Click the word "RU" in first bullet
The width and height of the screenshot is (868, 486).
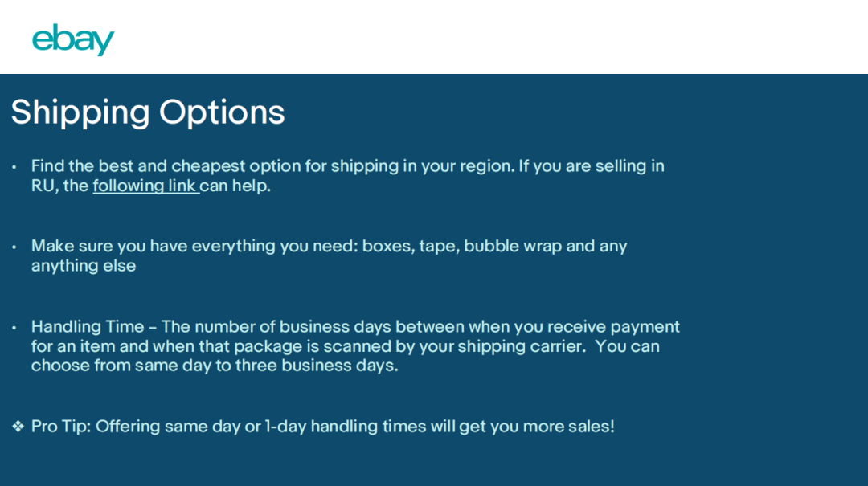coord(42,186)
